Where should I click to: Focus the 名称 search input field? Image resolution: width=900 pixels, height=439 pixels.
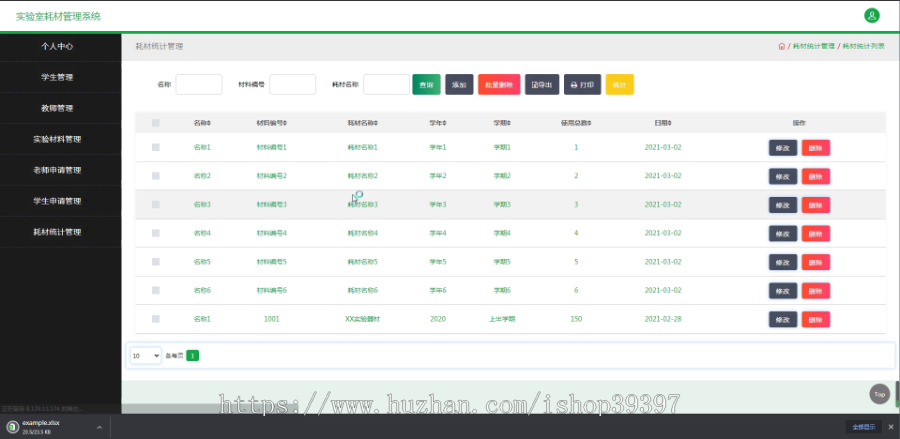(199, 84)
